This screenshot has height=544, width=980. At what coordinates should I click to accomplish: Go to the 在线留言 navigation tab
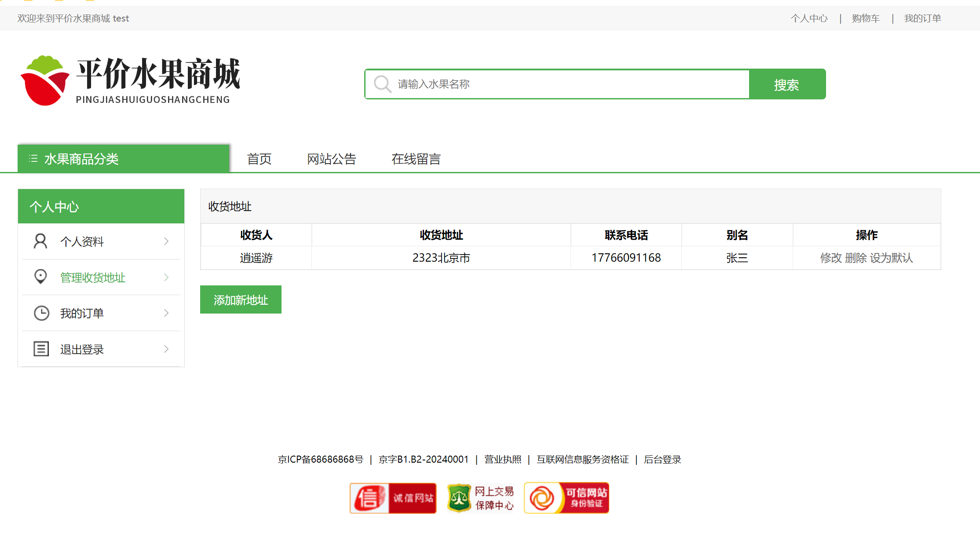416,159
